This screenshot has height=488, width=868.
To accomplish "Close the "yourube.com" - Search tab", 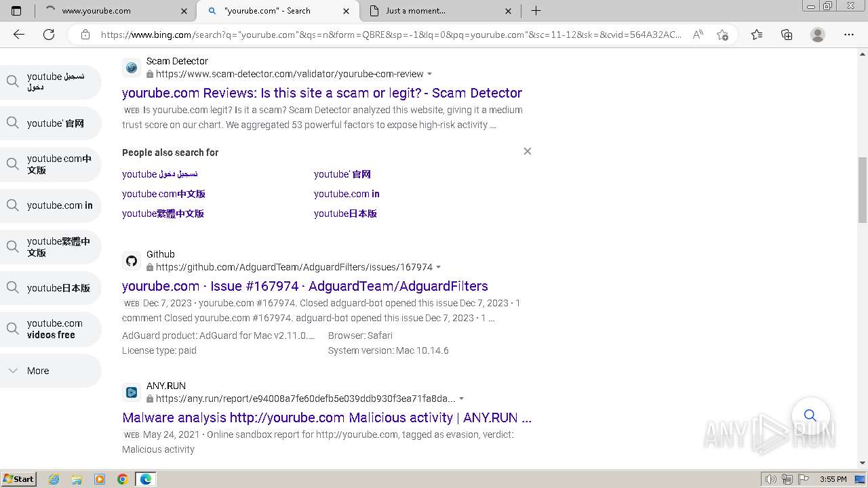I will point(347,11).
